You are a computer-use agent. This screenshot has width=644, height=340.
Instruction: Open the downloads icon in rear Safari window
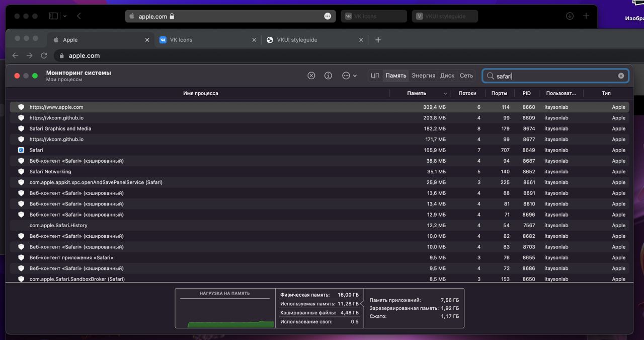coord(570,16)
